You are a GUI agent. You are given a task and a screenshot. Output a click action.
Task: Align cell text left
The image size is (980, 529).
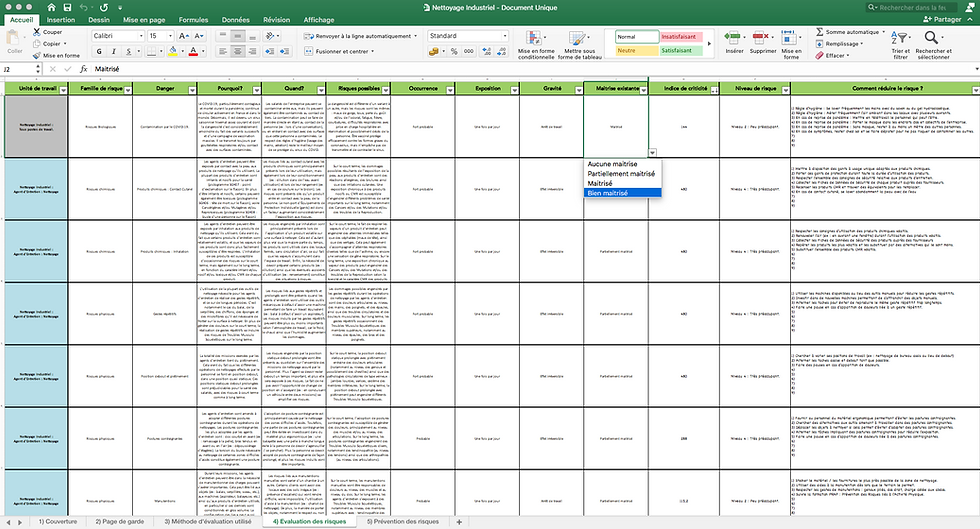tap(222, 51)
